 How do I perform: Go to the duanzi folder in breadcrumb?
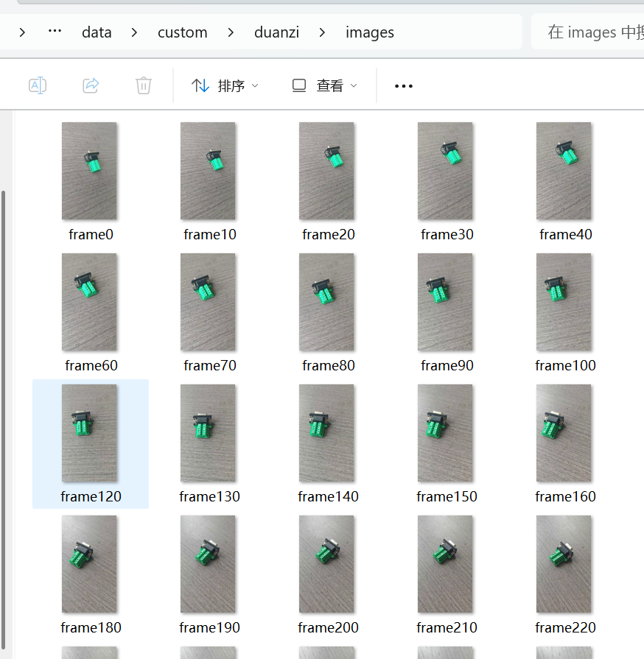(x=277, y=32)
